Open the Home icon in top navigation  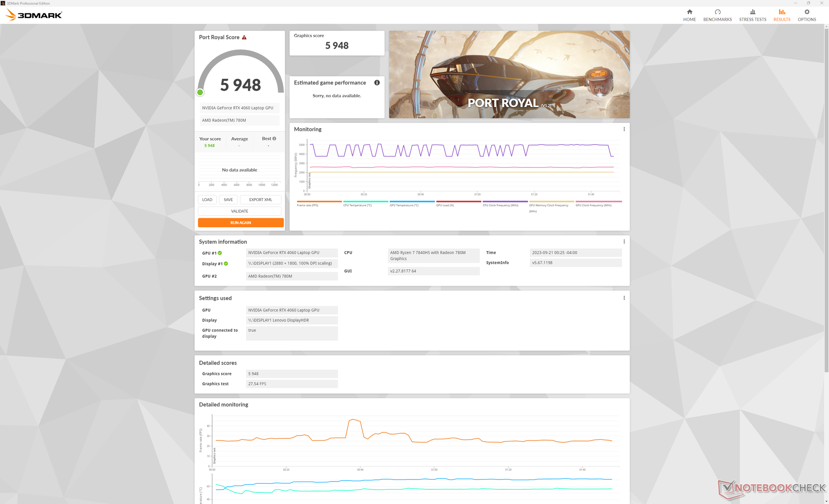click(x=689, y=12)
